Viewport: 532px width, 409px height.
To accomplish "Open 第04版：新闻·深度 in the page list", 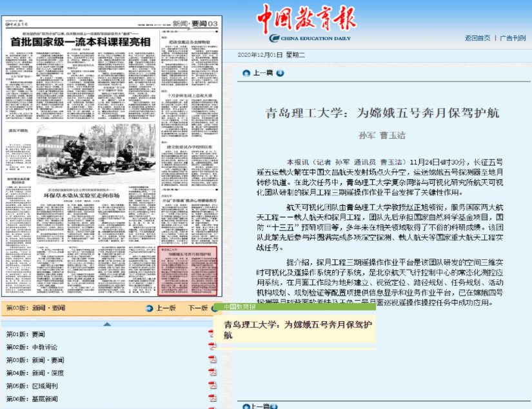I will pos(35,373).
